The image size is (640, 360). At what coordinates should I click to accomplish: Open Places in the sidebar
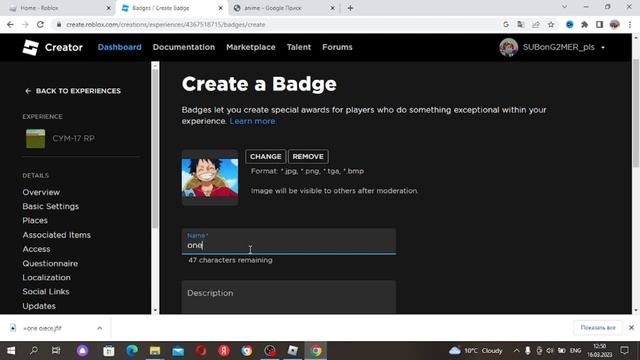click(x=35, y=221)
